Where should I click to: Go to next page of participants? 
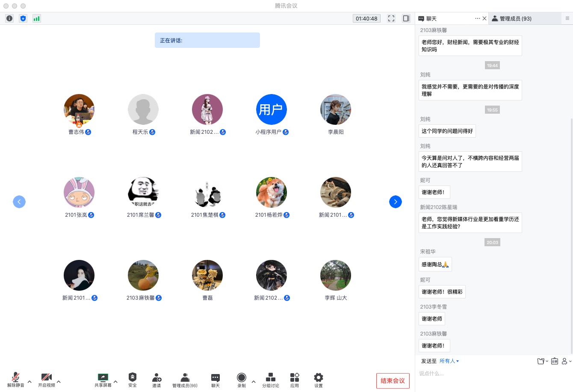[x=396, y=202]
